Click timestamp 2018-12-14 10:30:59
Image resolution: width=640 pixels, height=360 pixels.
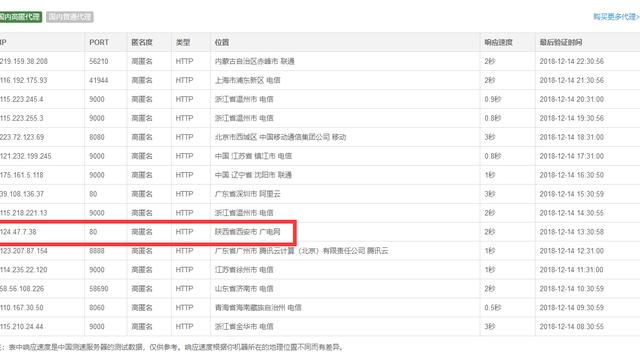[571, 289]
